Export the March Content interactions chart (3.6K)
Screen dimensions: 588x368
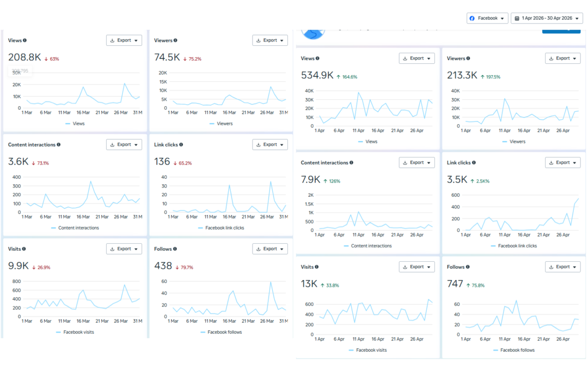tap(124, 144)
